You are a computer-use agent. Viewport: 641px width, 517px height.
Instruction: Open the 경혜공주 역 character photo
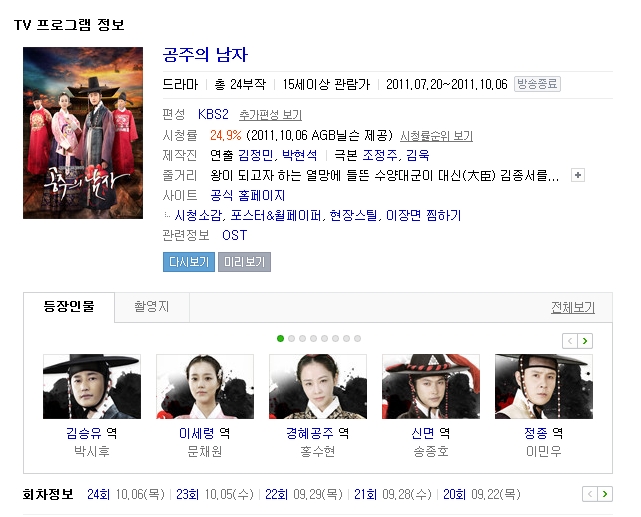[x=318, y=387]
